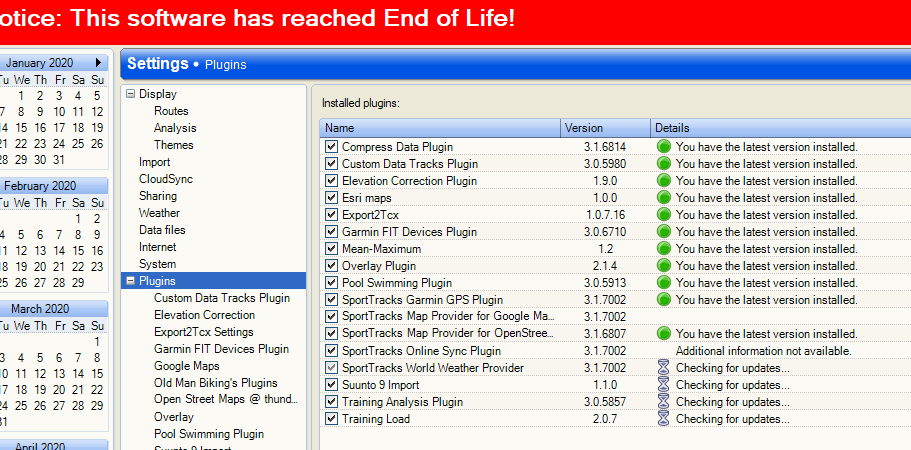The height and width of the screenshot is (450, 911).
Task: Select CloudSync in settings tree
Action: (166, 179)
